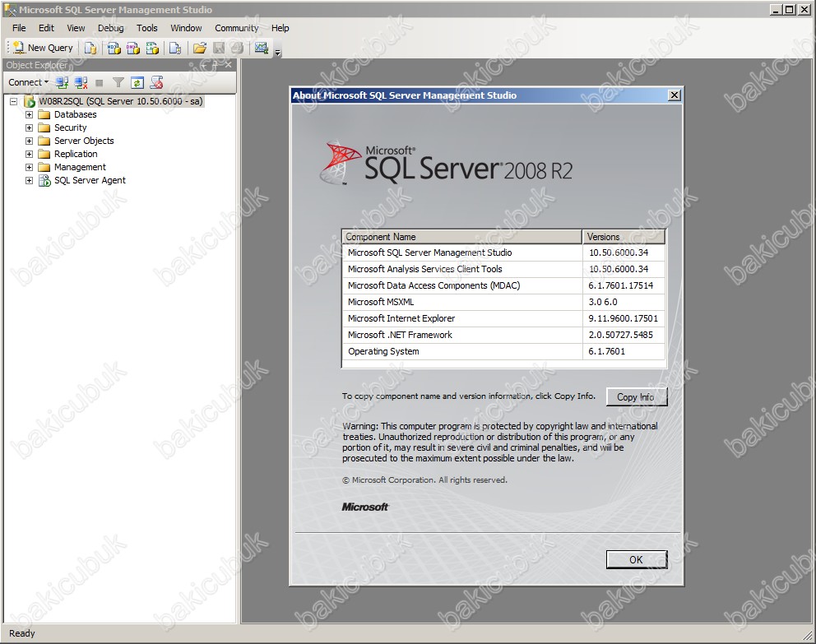Click version value 9.11.9600.17501
This screenshot has width=816, height=644.
click(x=623, y=318)
